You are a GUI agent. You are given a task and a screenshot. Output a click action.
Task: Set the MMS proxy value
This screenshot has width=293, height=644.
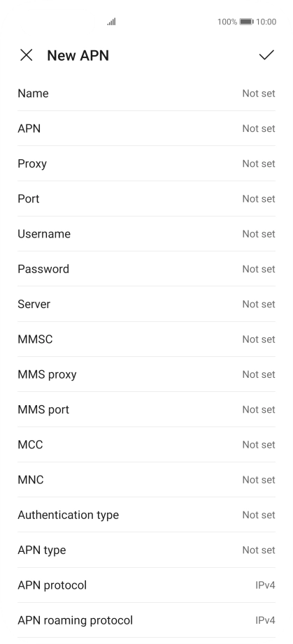click(146, 374)
